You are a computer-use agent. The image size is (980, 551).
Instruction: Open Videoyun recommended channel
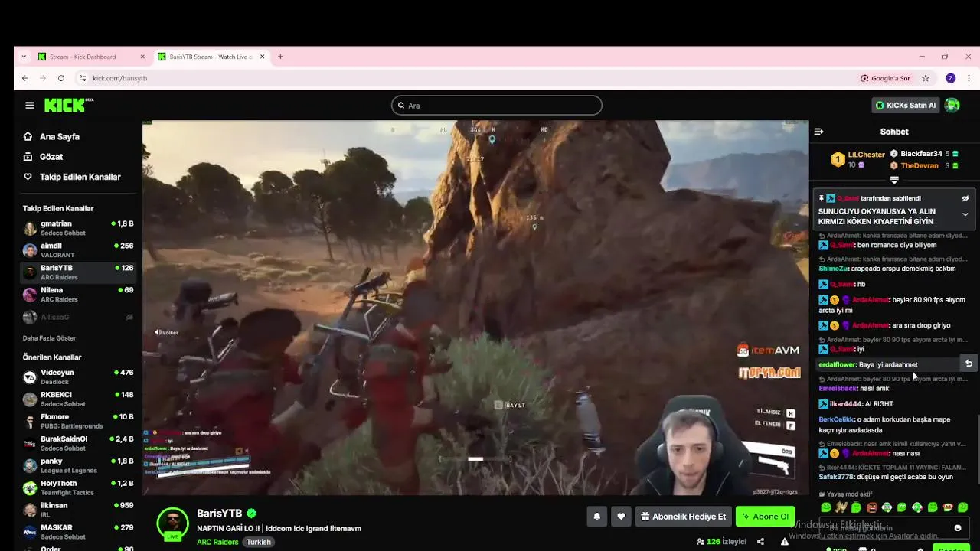click(x=78, y=377)
